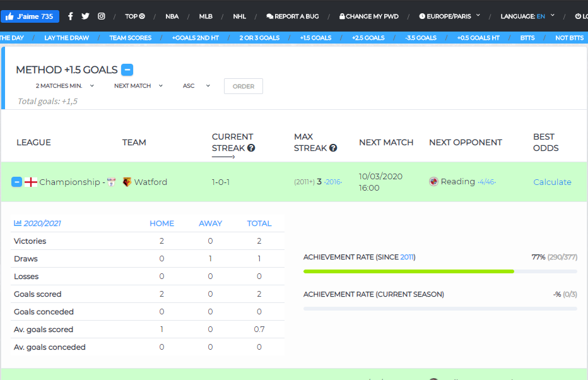The image size is (588, 380).
Task: Select the 2 or 3 Goals tab
Action: [259, 38]
